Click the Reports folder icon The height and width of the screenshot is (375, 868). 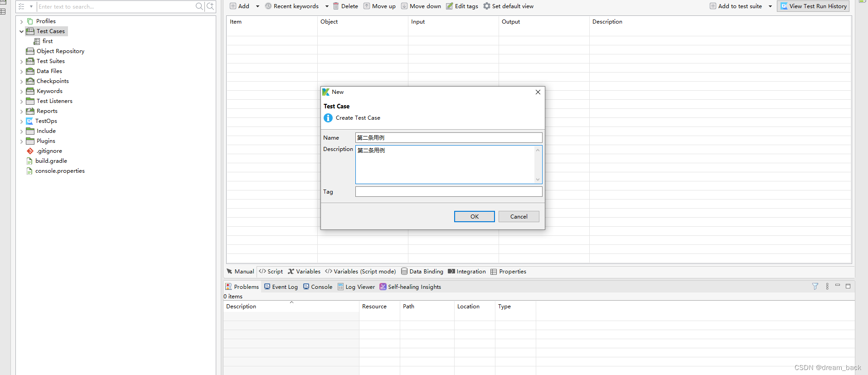pyautogui.click(x=30, y=111)
